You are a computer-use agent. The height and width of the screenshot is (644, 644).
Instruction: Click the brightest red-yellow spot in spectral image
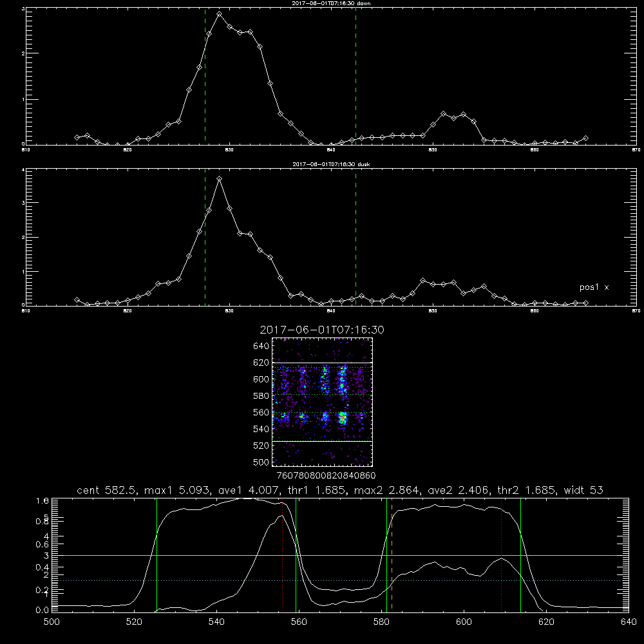click(x=342, y=419)
